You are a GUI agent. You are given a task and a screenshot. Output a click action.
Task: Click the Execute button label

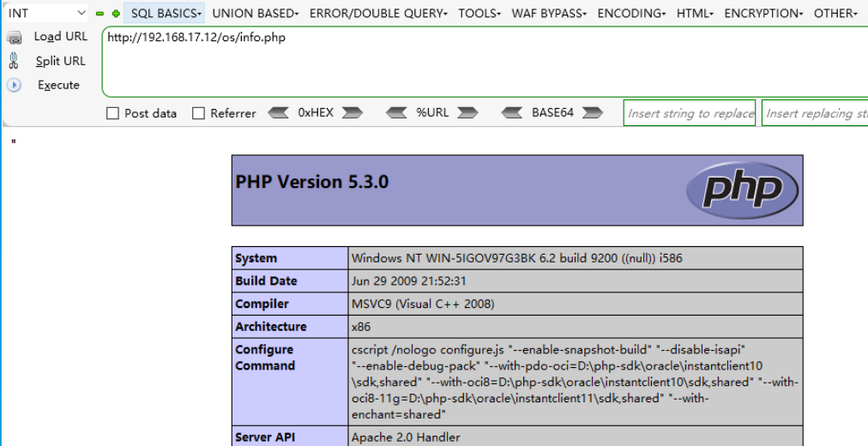click(58, 85)
